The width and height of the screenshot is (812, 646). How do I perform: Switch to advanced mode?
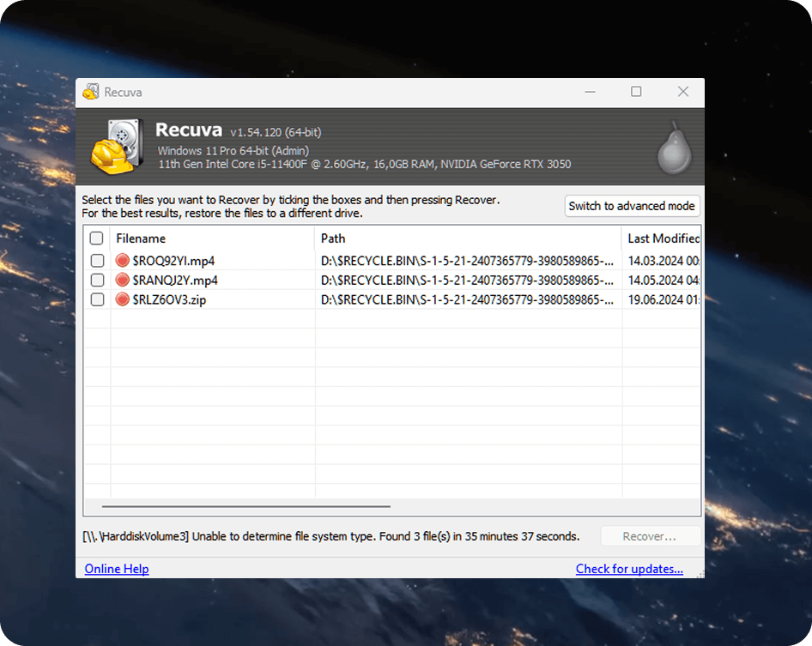632,206
